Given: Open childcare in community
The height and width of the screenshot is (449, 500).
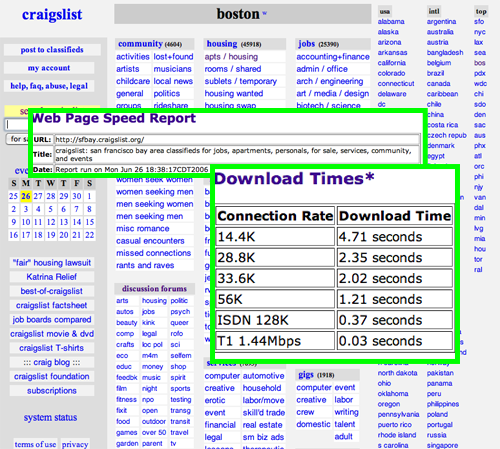Looking at the screenshot, I should coord(133,81).
